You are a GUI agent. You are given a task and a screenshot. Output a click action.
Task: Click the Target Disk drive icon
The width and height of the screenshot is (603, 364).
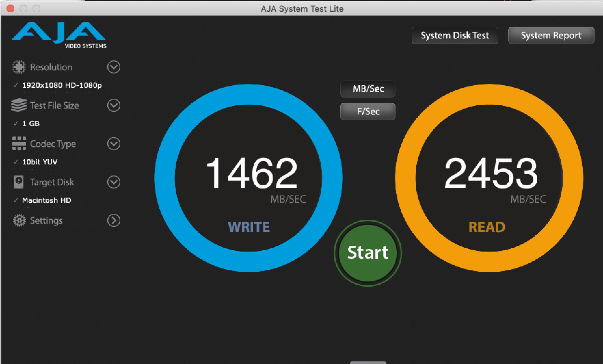pos(19,182)
